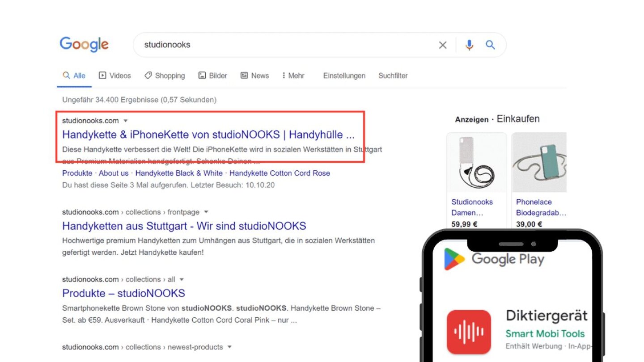Open Einstellungen
The image size is (644, 362).
click(x=344, y=76)
